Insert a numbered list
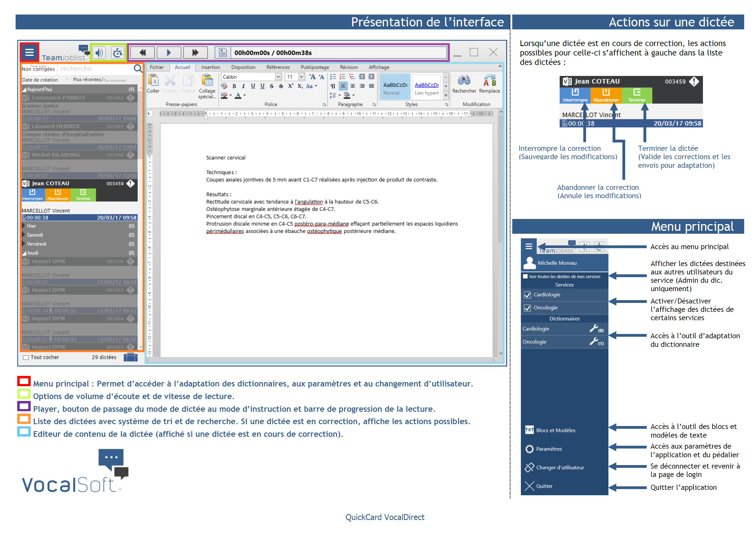Screen dimensions: 756x534 [342, 77]
